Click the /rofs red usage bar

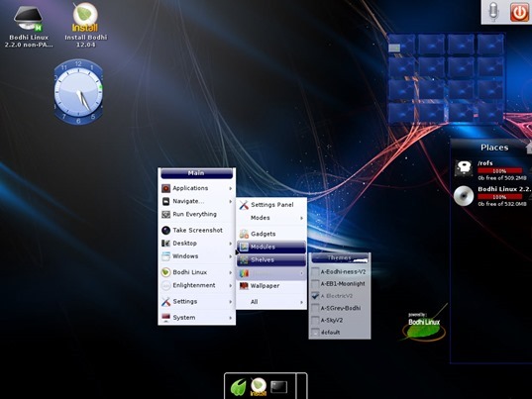(499, 171)
